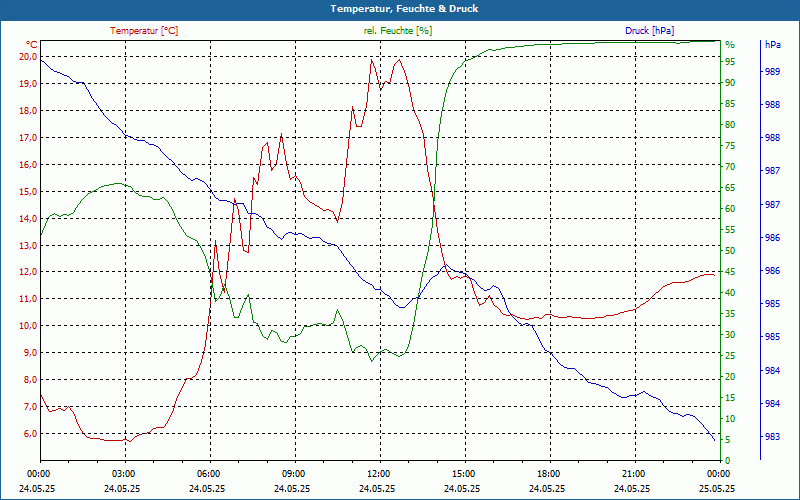
Task: Click the 20,0 temperature axis value
Action: (27, 57)
